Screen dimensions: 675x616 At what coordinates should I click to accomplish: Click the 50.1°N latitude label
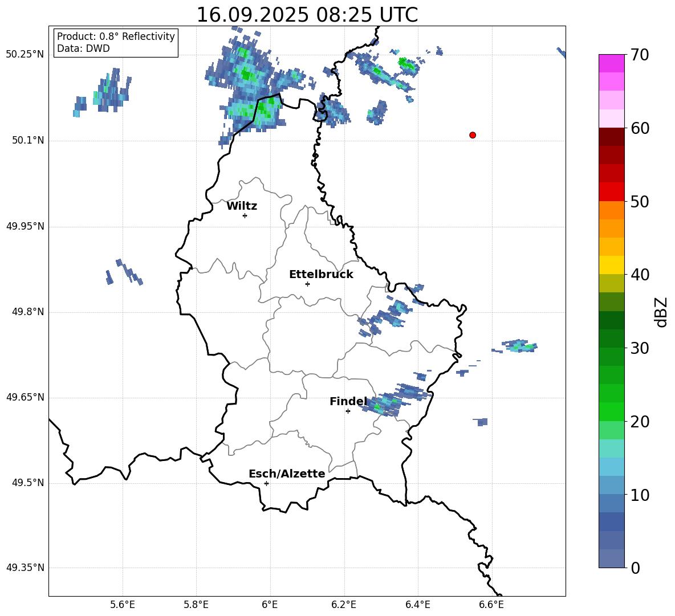click(28, 141)
